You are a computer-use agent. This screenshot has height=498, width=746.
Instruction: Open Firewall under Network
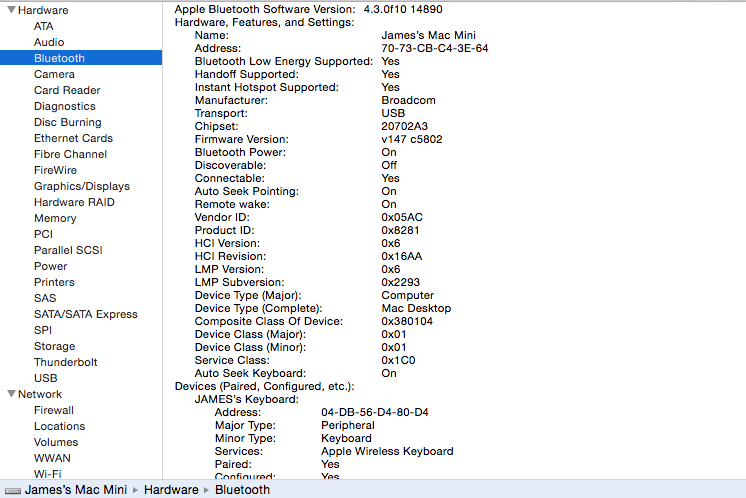tap(54, 410)
